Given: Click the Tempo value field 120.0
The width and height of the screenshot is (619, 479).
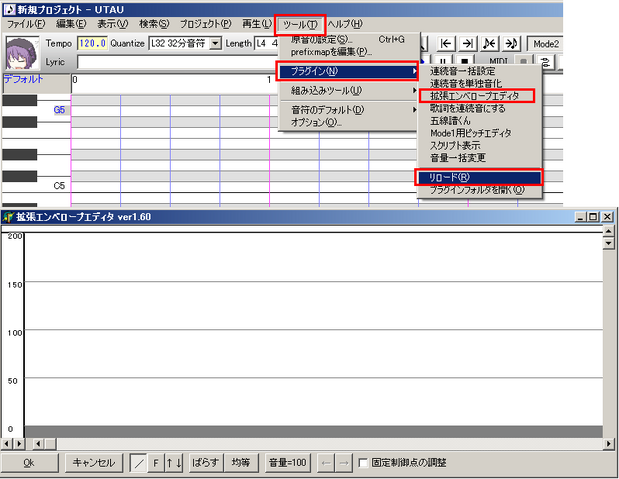Looking at the screenshot, I should tap(92, 43).
